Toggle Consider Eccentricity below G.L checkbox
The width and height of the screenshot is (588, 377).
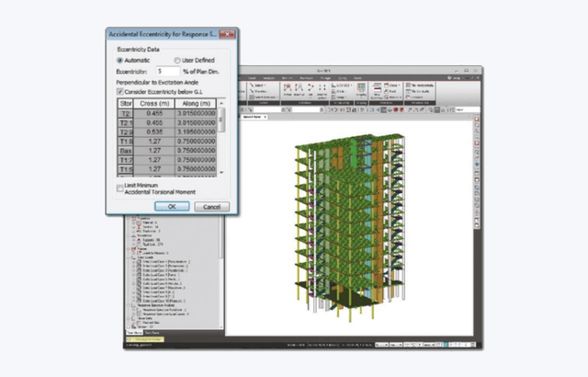click(120, 92)
